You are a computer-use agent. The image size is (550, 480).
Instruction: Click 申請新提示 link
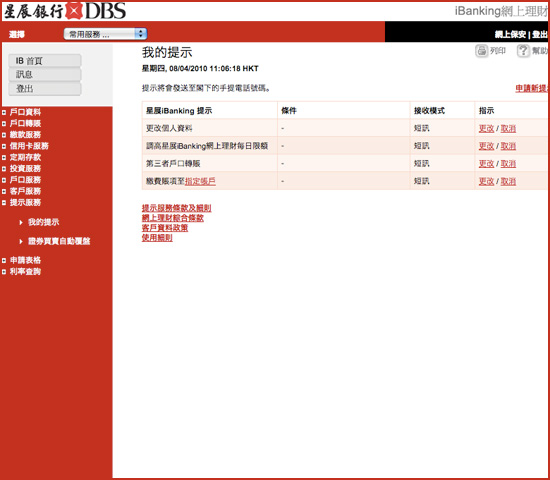(x=531, y=88)
